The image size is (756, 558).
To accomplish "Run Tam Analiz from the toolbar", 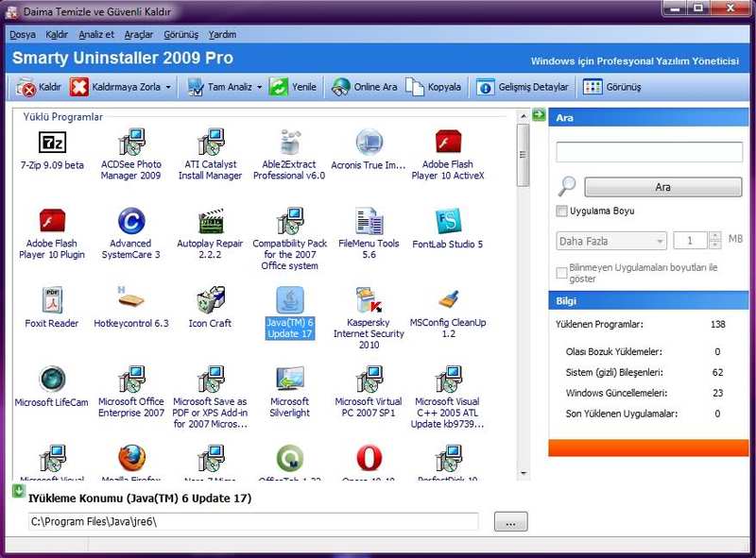I will point(220,87).
